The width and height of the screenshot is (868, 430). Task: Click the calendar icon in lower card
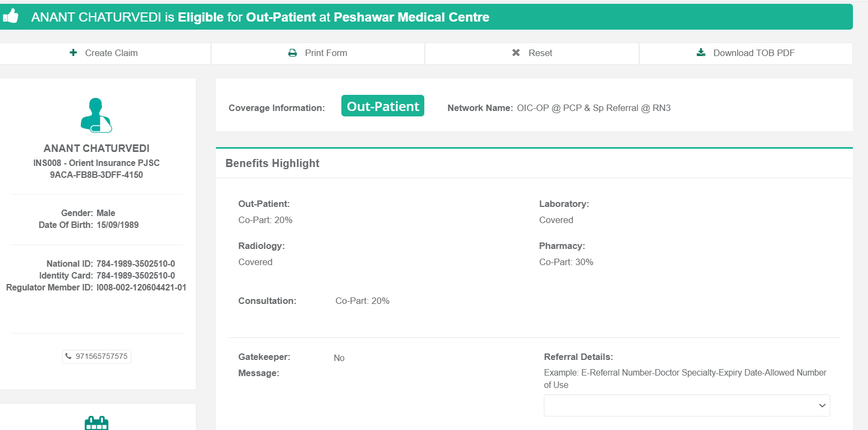click(96, 423)
